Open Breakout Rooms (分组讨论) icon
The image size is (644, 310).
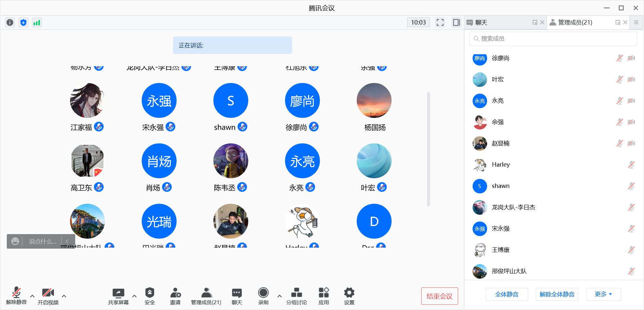(296, 293)
